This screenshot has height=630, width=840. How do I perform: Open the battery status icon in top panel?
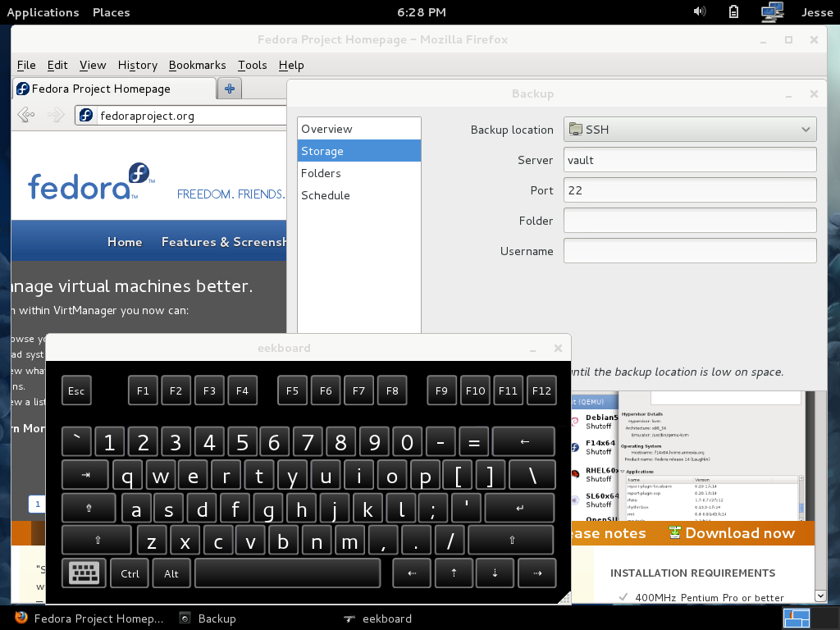click(x=733, y=11)
